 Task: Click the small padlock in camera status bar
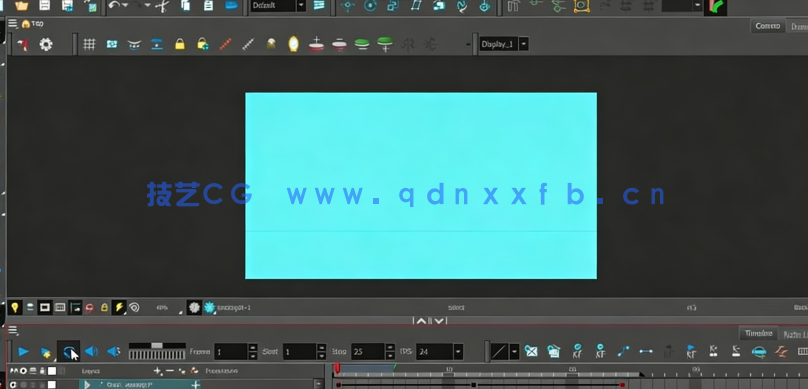pyautogui.click(x=104, y=308)
